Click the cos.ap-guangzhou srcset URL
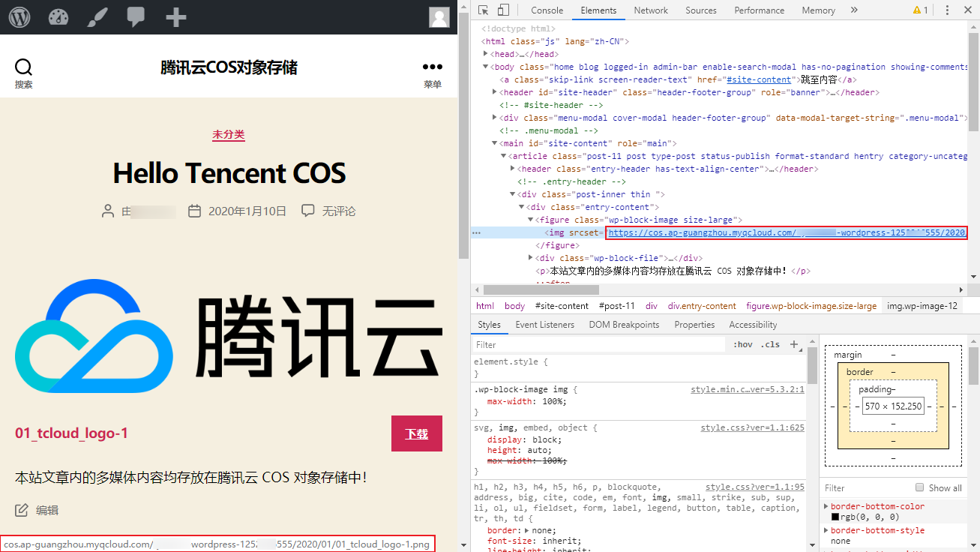 click(787, 232)
